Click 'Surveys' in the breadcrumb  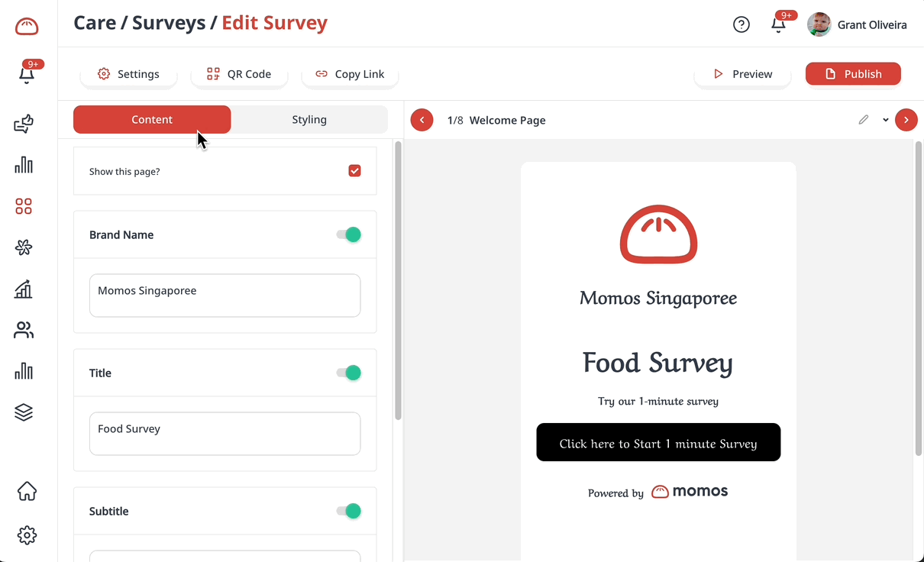coord(169,23)
